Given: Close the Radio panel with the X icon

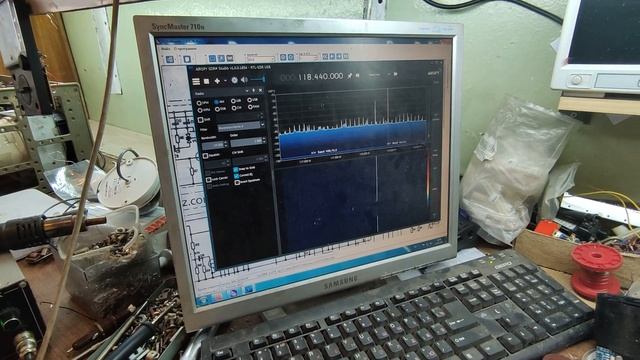Looking at the screenshot, I should [260, 90].
